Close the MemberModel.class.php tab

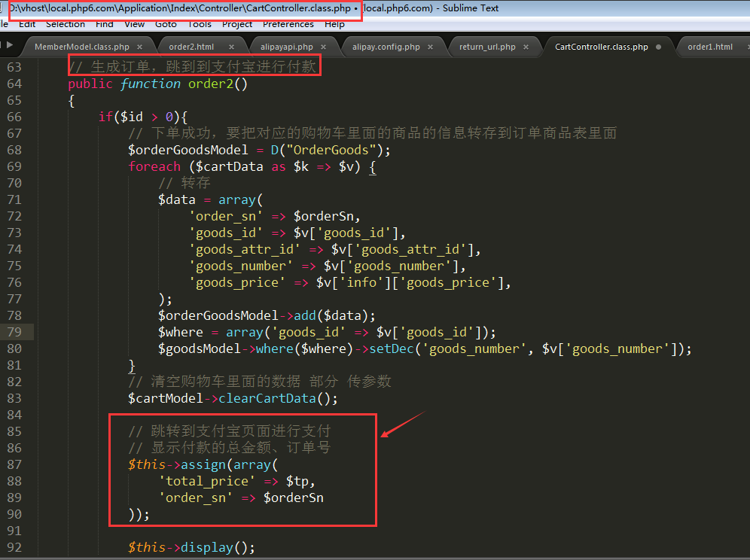point(140,47)
